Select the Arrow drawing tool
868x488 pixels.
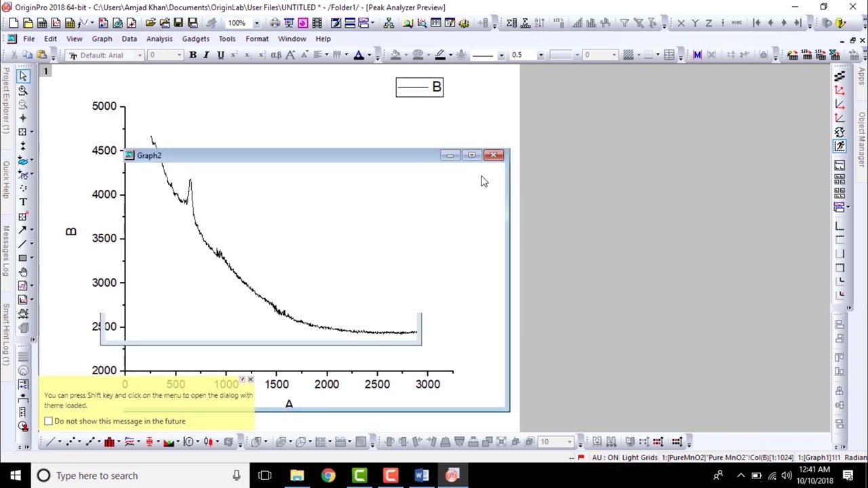click(23, 230)
